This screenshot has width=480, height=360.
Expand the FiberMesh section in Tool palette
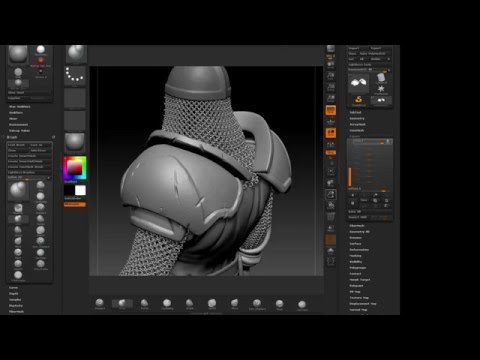pos(357,226)
